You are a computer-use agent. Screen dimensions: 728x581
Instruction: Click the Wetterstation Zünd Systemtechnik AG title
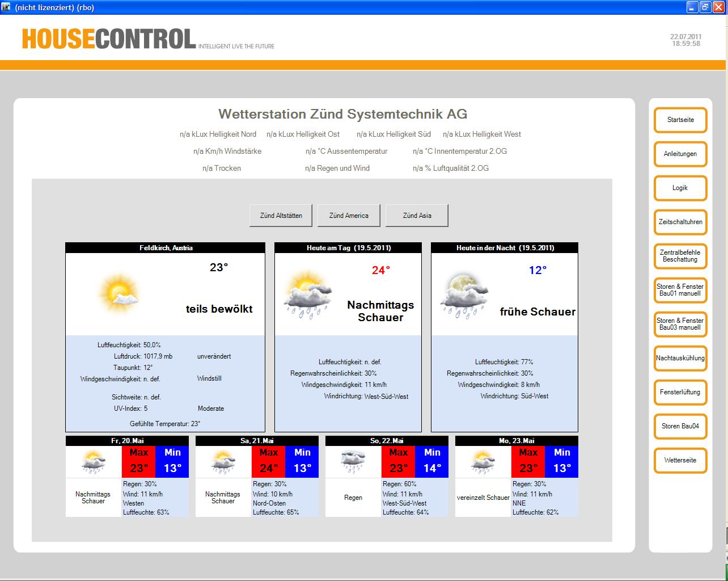click(343, 114)
